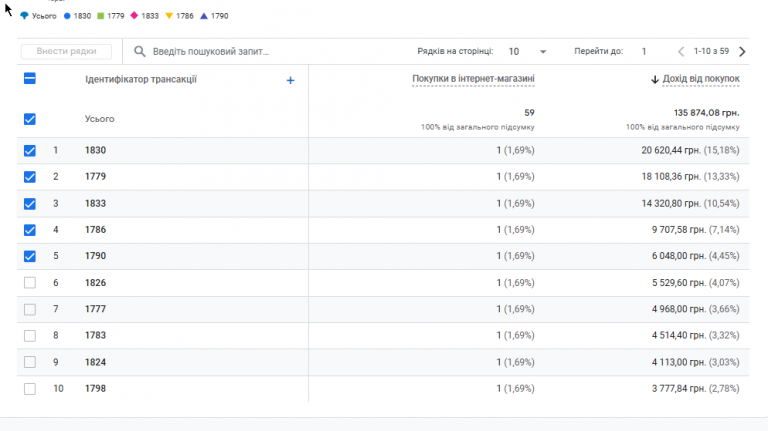
Task: Check the checkbox for transaction 1798
Action: [30, 389]
